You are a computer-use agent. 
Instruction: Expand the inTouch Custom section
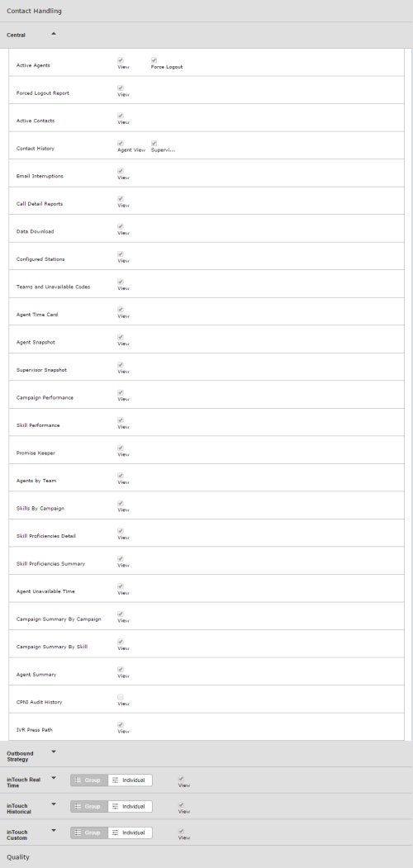point(54,830)
